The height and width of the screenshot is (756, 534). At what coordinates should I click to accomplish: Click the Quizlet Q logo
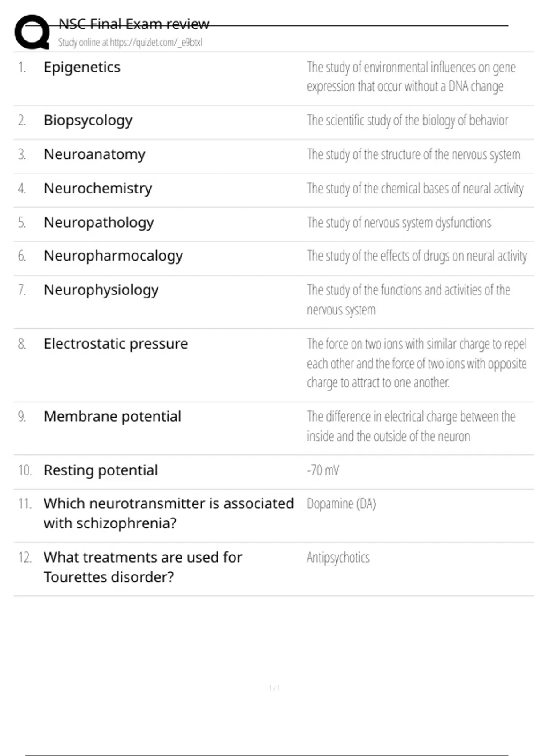(x=32, y=32)
